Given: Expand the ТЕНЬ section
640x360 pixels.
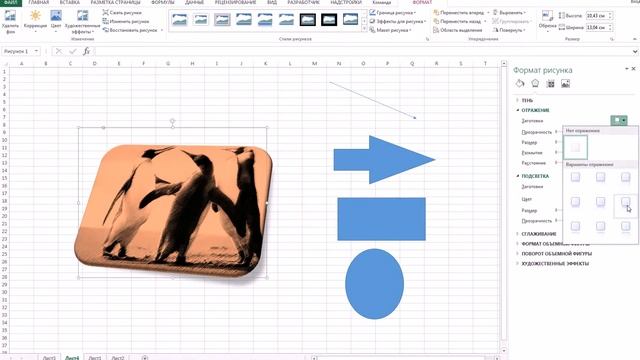Looking at the screenshot, I should [527, 100].
